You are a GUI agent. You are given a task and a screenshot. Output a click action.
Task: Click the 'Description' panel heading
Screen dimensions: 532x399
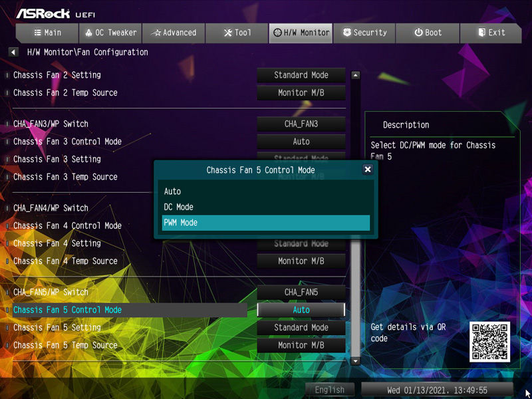(406, 125)
